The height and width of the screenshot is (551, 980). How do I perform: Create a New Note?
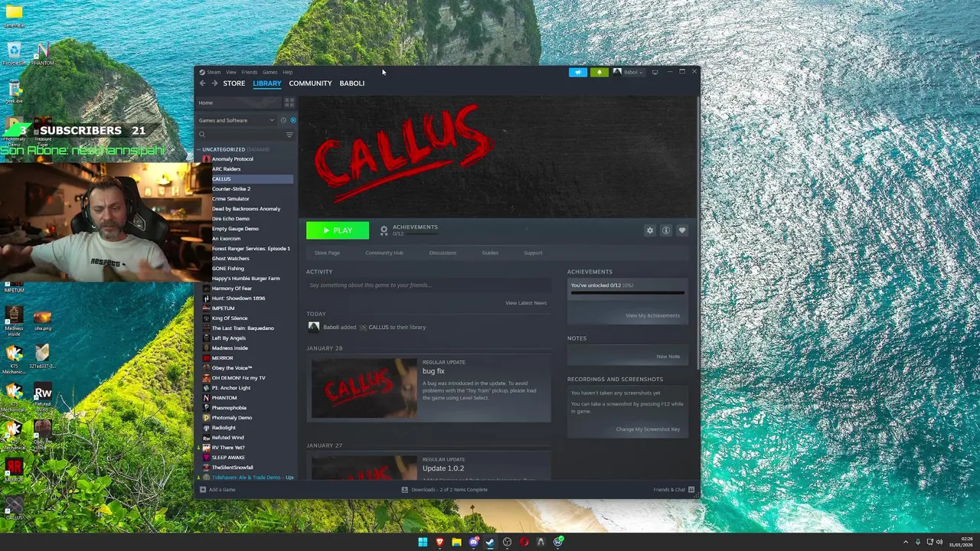point(668,357)
